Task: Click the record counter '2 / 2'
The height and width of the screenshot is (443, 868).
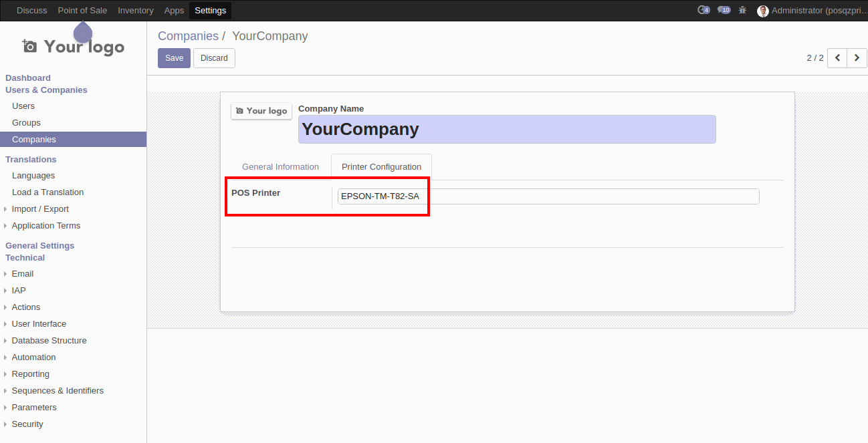Action: point(815,58)
